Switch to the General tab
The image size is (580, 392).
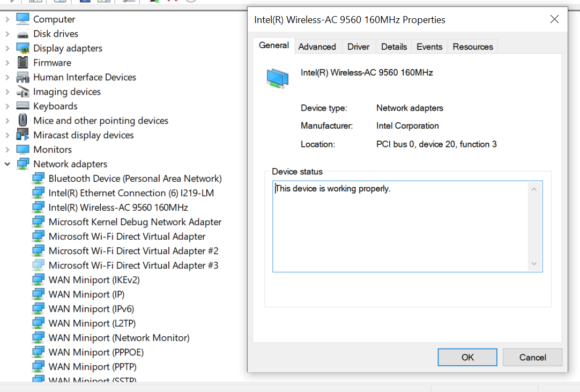274,46
